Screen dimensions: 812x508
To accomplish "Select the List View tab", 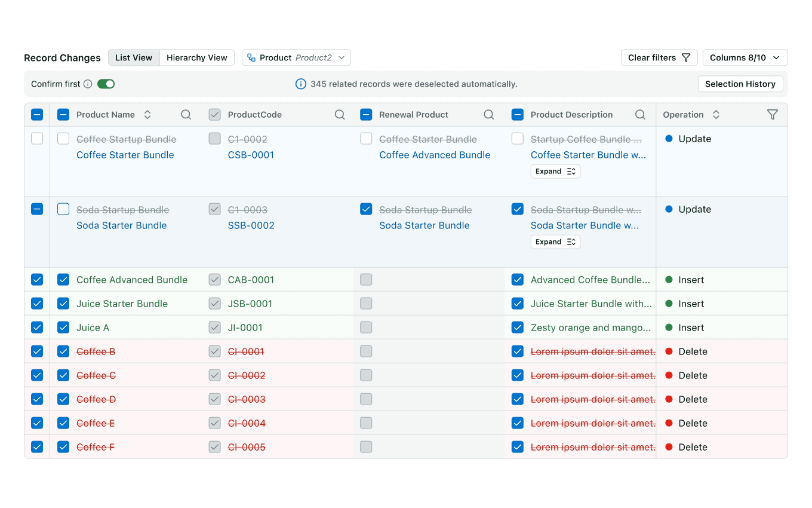I will (134, 57).
